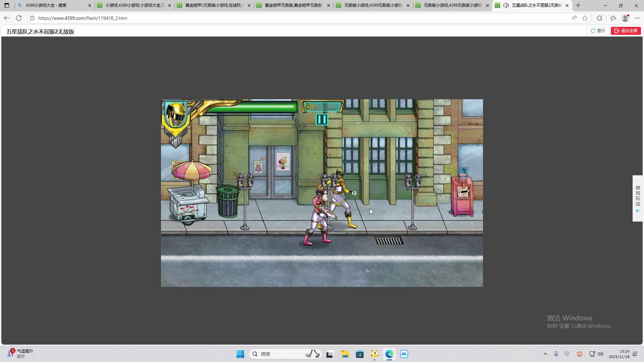Open File Explorer from taskbar

345,354
